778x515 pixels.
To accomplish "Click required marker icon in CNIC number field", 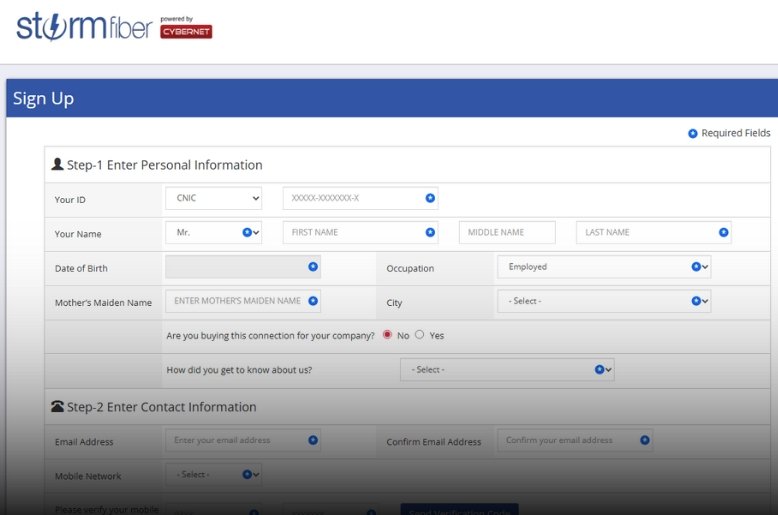I will [x=430, y=198].
